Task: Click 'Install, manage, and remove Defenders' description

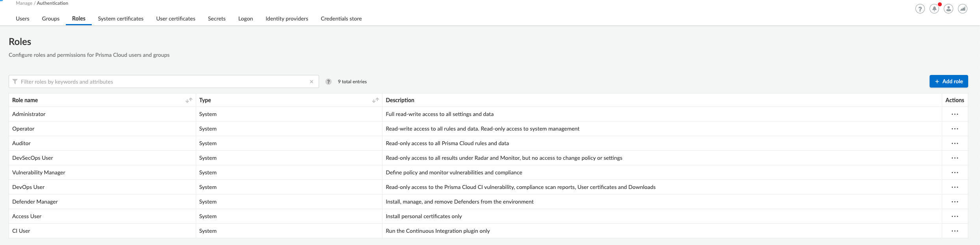Action: coord(460,202)
